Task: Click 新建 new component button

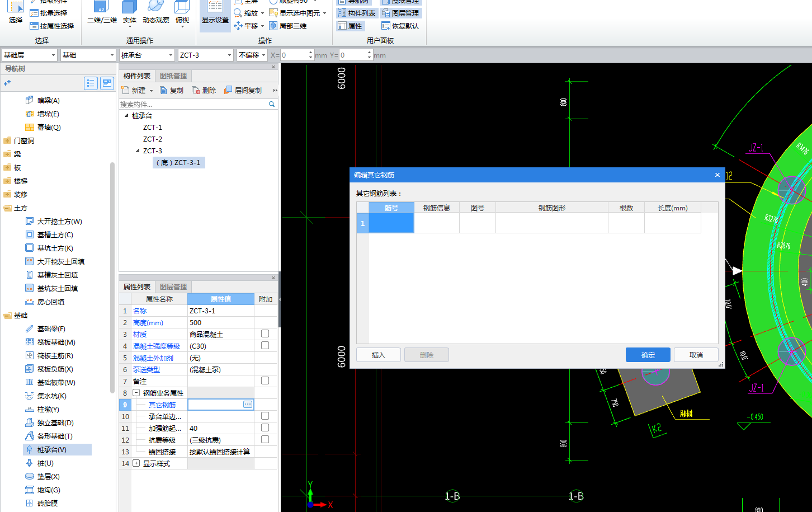Action: pyautogui.click(x=134, y=90)
